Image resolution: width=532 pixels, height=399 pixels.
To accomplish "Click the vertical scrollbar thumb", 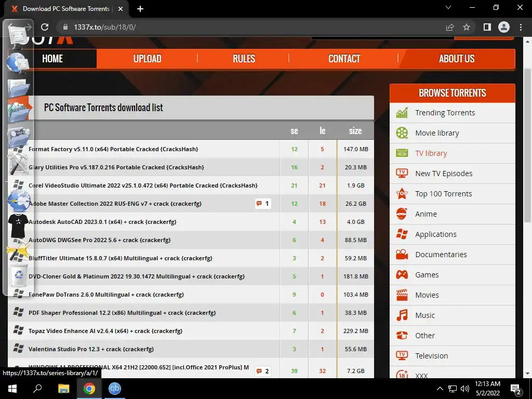I will tap(527, 145).
